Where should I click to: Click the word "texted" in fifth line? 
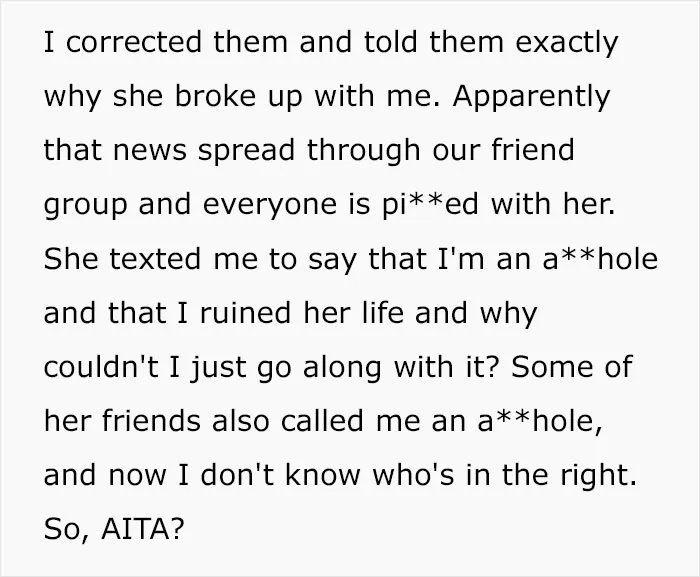(x=155, y=259)
